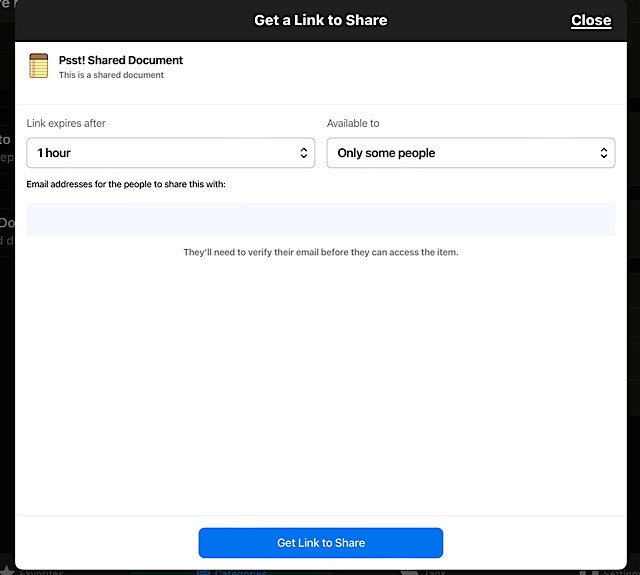Screen dimensions: 640x575
Task: Click the 'Available to' label
Action: point(353,123)
